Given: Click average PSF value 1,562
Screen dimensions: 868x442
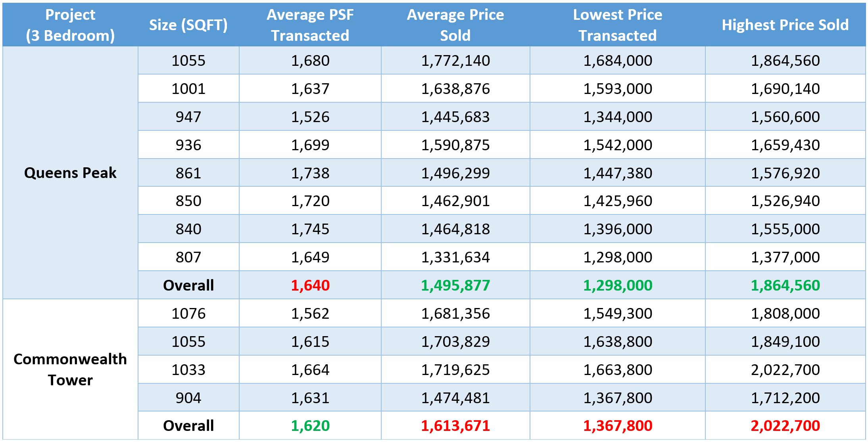Looking at the screenshot, I should point(310,313).
